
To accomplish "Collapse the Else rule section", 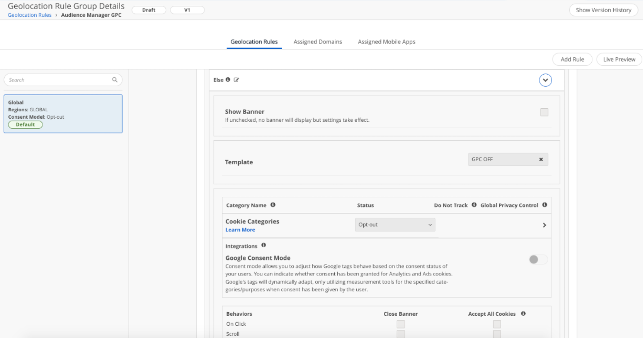I will coord(545,80).
